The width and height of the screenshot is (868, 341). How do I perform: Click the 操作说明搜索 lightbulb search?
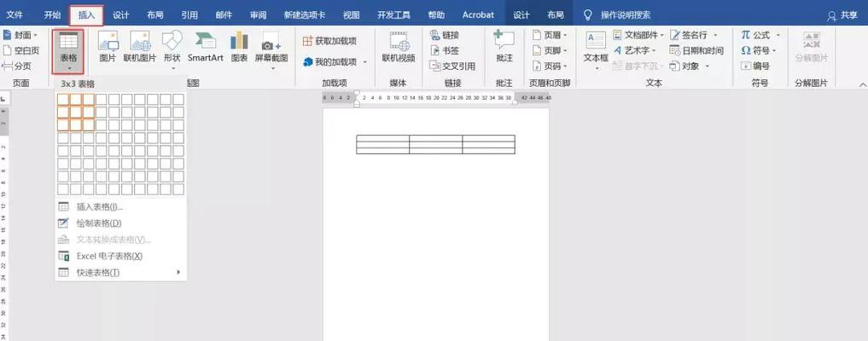tap(618, 15)
